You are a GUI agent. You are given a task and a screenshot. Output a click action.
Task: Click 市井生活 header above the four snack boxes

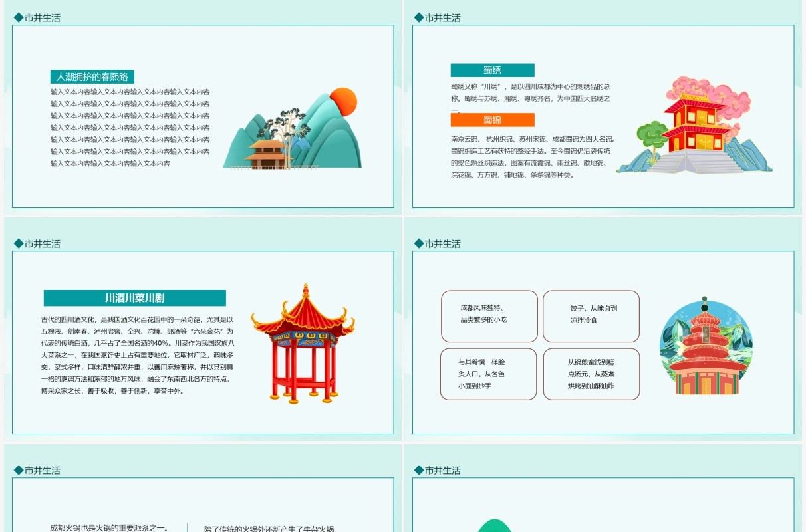438,244
